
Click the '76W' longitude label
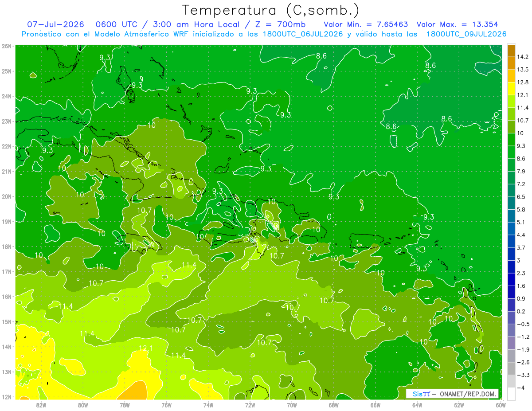coord(166,404)
